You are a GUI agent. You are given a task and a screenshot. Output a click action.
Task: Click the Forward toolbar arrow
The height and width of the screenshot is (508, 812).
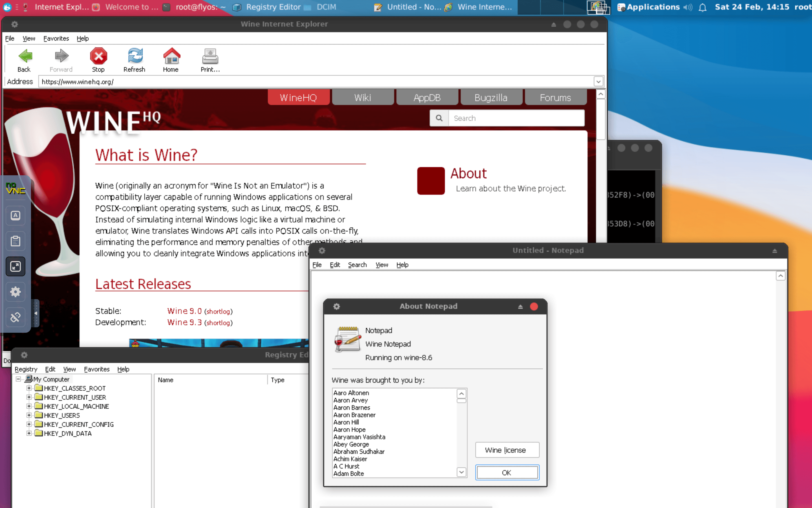tap(61, 60)
